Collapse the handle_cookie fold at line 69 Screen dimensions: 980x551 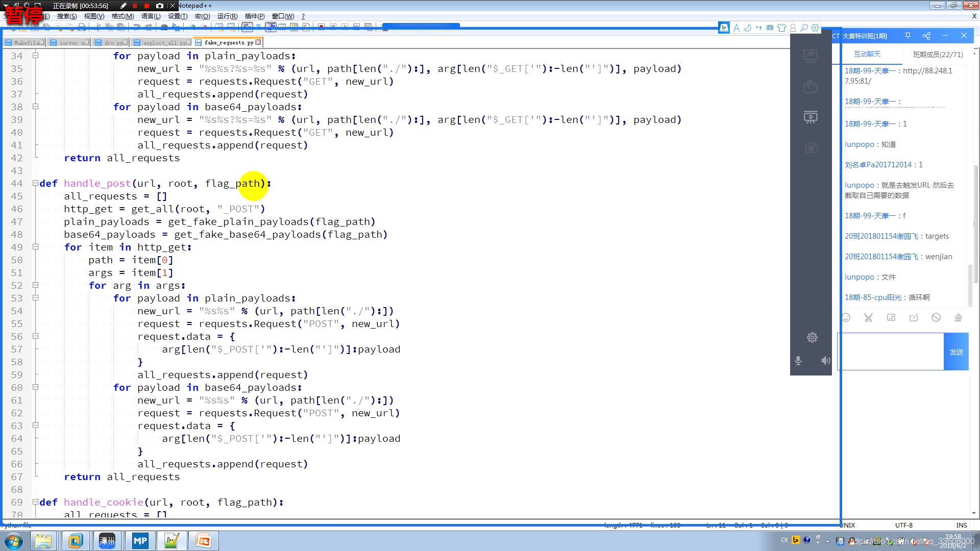tap(35, 502)
